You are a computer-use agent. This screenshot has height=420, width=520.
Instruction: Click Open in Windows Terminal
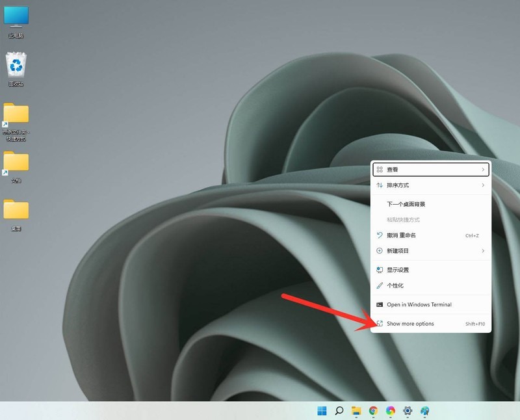(419, 304)
